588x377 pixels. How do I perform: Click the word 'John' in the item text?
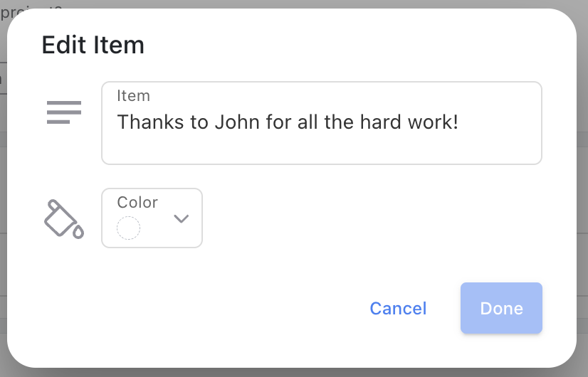237,122
